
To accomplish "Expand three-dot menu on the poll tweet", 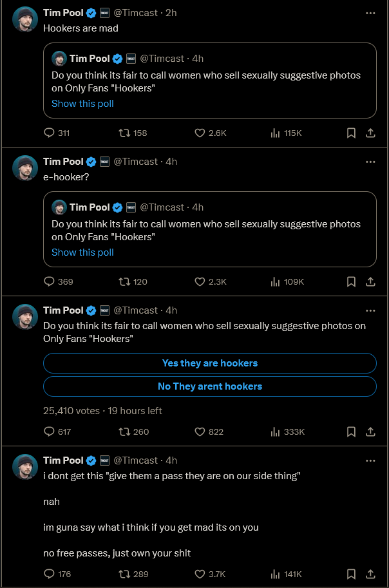I will (x=370, y=310).
